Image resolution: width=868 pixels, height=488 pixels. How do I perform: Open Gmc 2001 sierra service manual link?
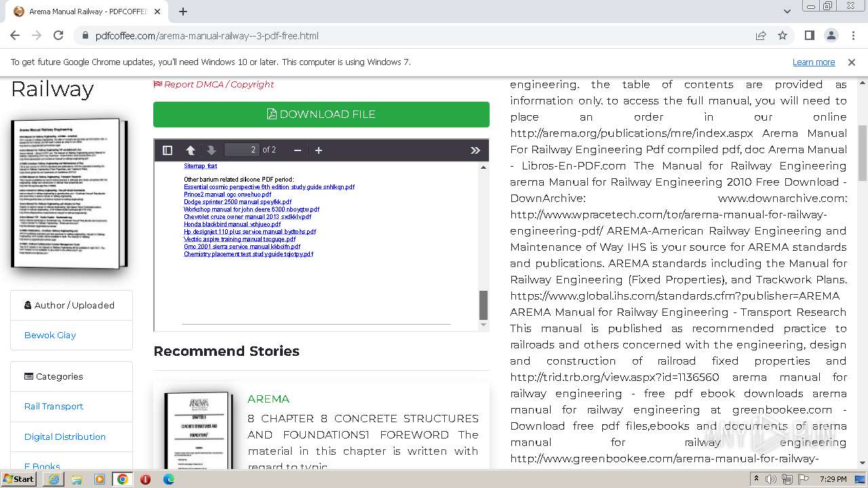(x=242, y=247)
